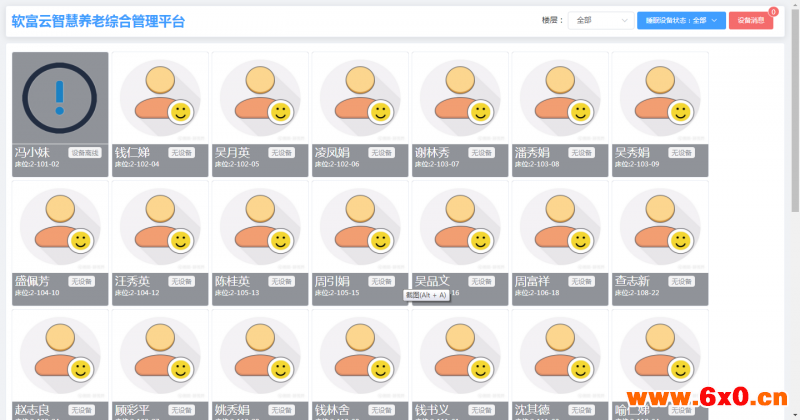Viewport: 800px width, 420px height.
Task: Click the name 查志新
Action: tap(632, 281)
